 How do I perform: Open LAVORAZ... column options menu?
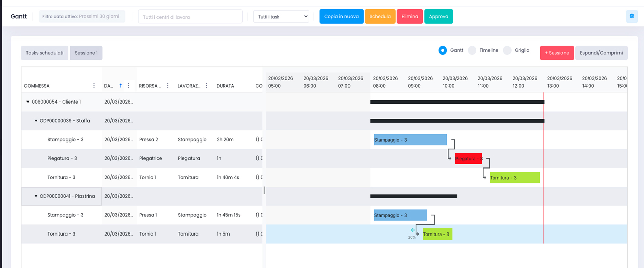coord(206,86)
